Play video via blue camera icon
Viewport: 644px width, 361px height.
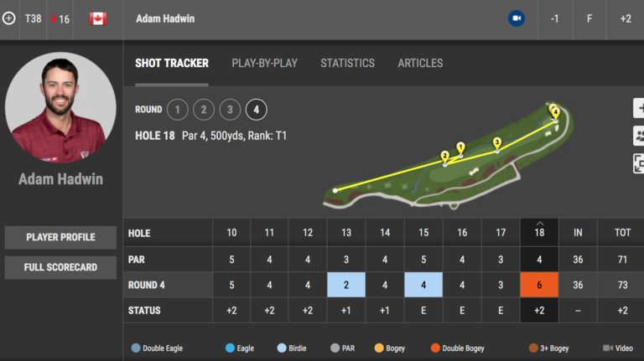(517, 18)
